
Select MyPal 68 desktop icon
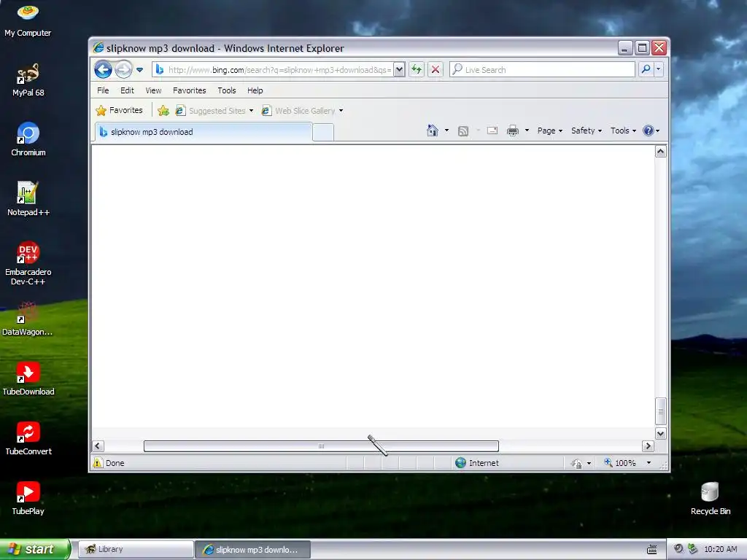point(28,79)
